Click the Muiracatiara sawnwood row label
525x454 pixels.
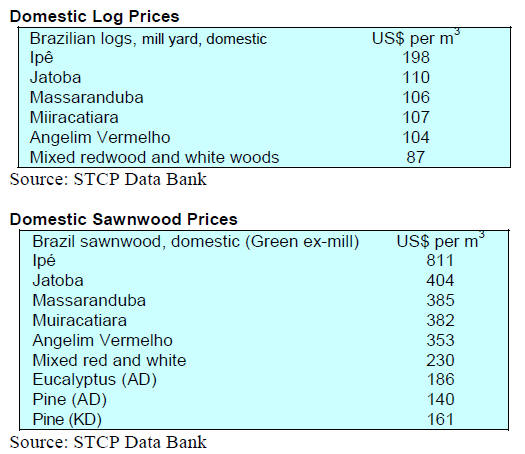click(80, 321)
